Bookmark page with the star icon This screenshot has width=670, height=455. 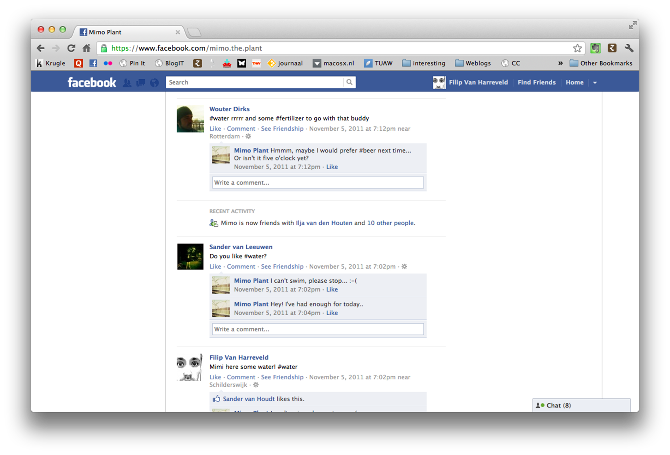(x=577, y=48)
